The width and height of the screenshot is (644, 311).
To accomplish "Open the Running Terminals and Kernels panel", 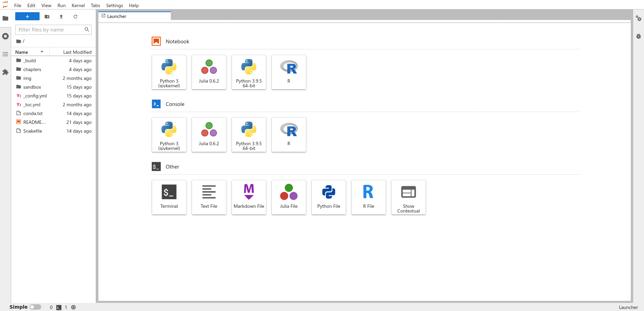I will point(5,36).
